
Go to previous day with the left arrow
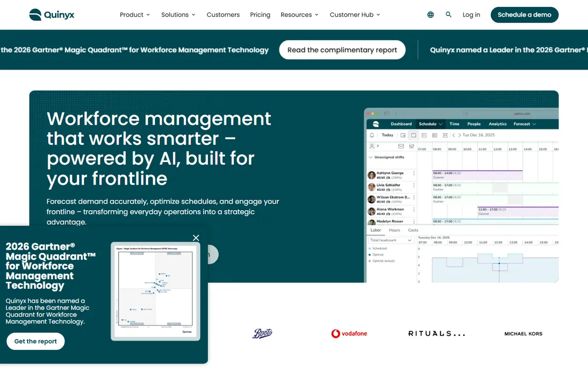click(x=453, y=135)
